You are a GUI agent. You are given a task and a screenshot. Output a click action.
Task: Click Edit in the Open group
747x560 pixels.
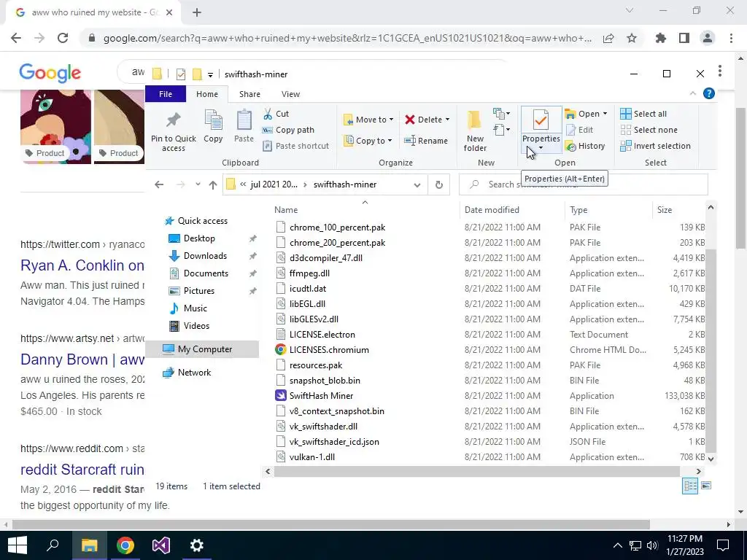579,130
